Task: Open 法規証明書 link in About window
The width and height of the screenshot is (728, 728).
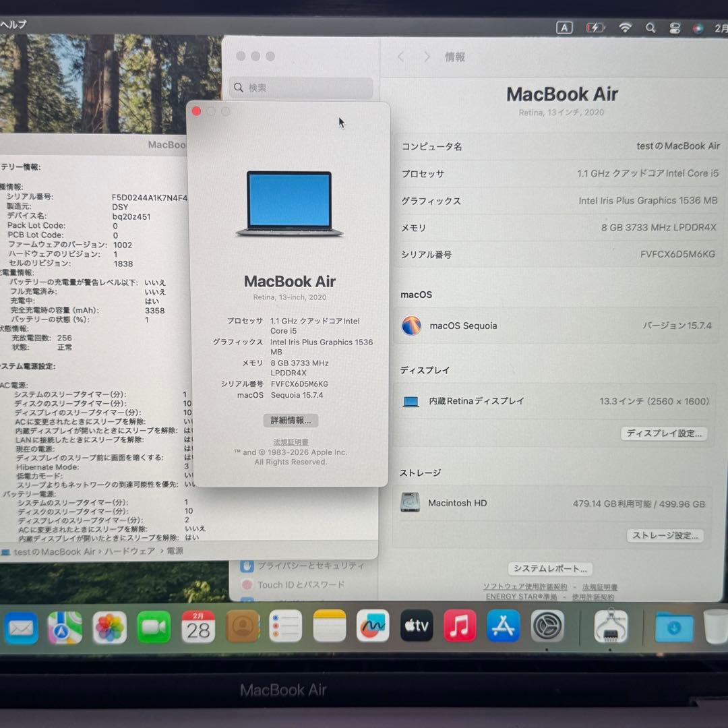Action: (x=291, y=442)
